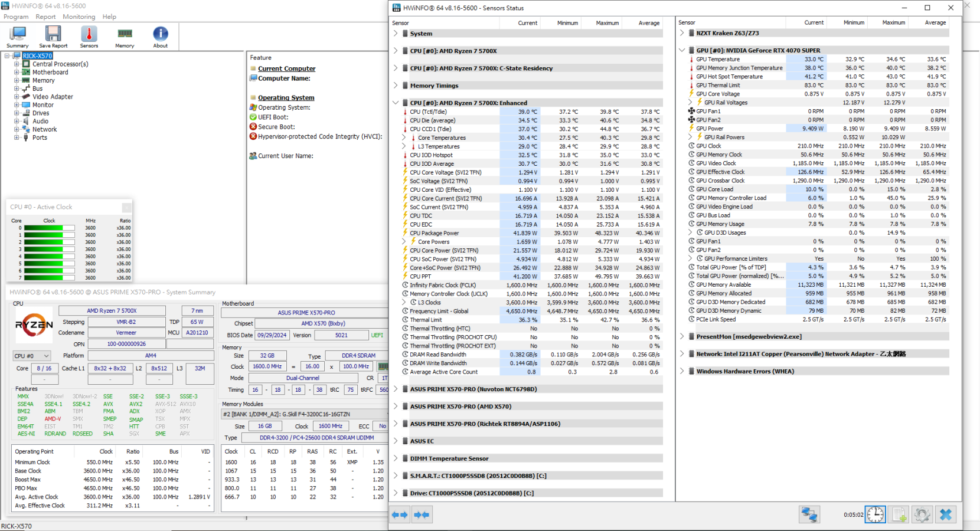Screen dimensions: 980x531
Task: Click the Maximum column header in the Sensors Status GPU panel
Action: coord(893,22)
